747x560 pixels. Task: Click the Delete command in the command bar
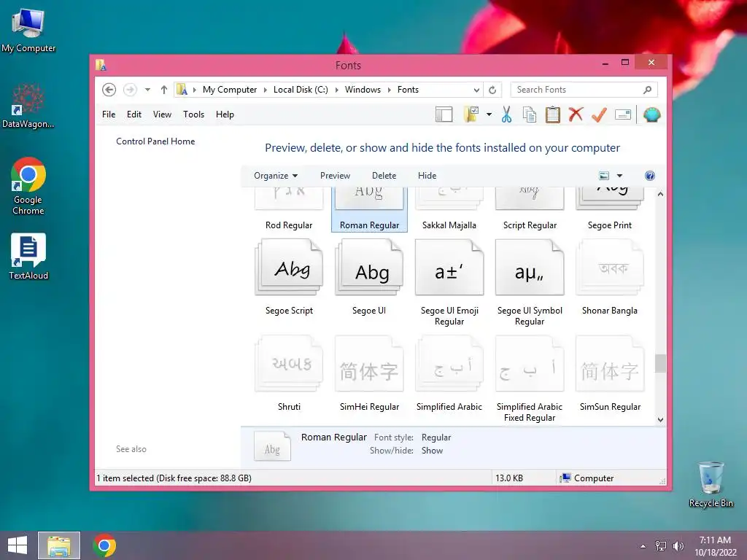tap(384, 176)
